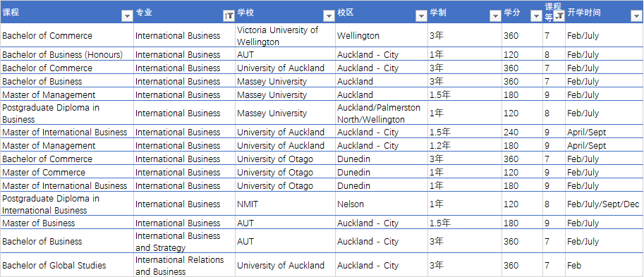644x277 pixels.
Task: Select the Bachelor of Business (Honours) cell
Action: [67, 54]
